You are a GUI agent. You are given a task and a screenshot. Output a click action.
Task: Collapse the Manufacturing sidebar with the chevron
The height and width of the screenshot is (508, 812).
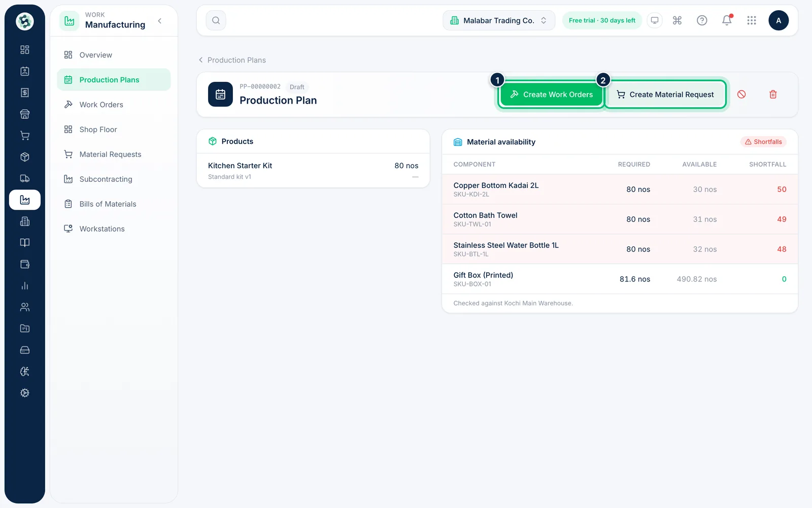[x=160, y=21]
